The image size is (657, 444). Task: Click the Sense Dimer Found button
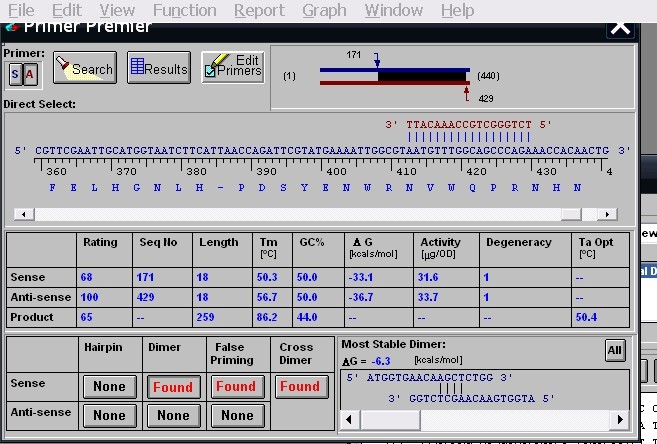tap(173, 386)
